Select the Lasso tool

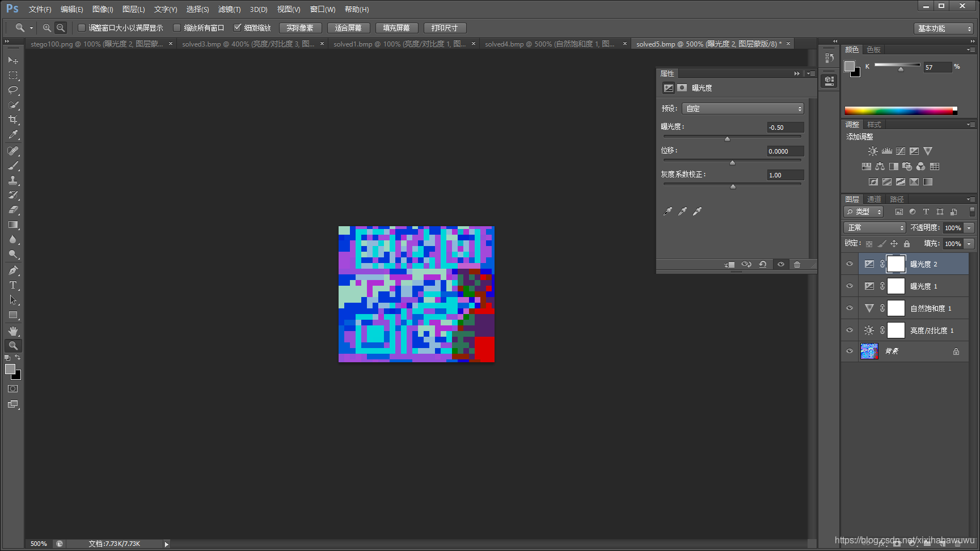point(13,90)
